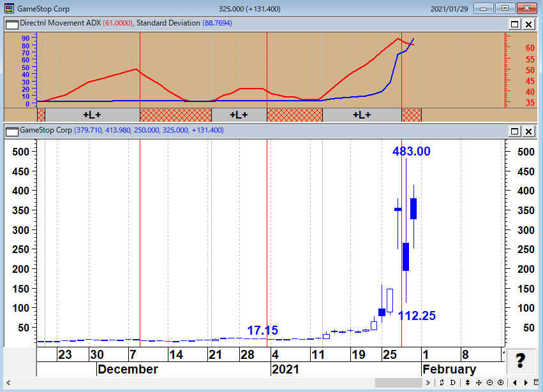Click the list menu icon at bottom-right corner
This screenshot has width=543, height=392.
click(x=536, y=382)
